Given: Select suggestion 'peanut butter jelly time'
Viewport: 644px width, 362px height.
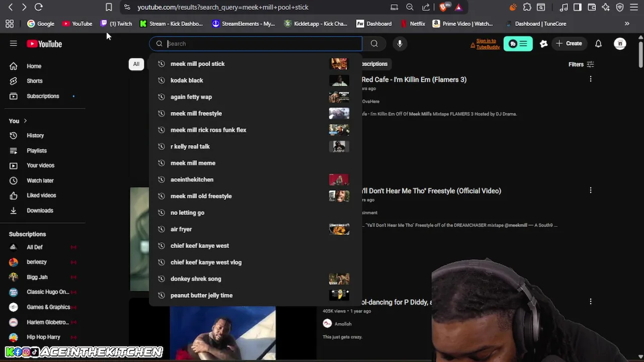Looking at the screenshot, I should coord(256,295).
